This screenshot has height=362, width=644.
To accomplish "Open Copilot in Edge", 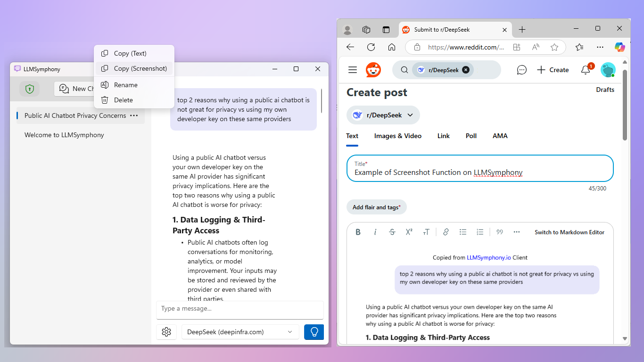I will tap(620, 47).
